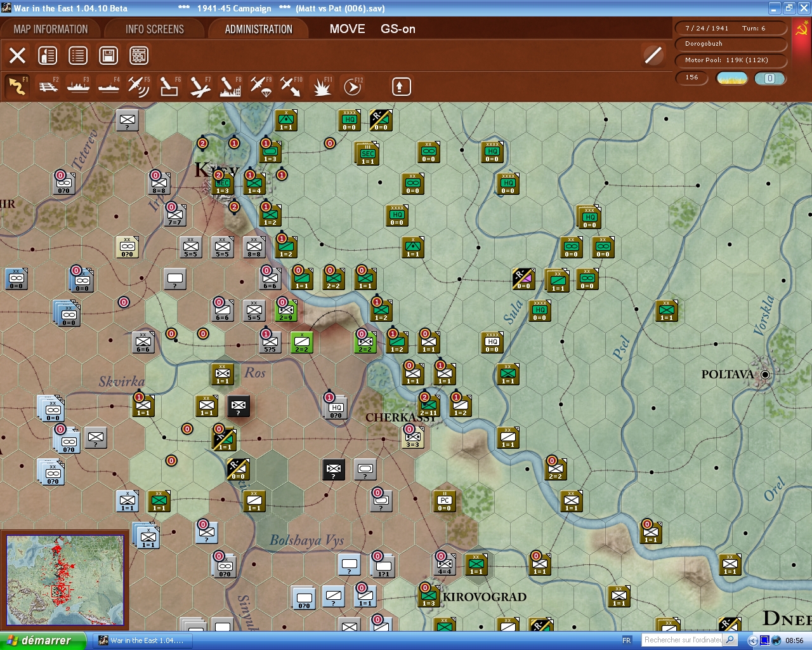Image resolution: width=812 pixels, height=650 pixels.
Task: Open the INFO SCREENS tab
Action: pyautogui.click(x=155, y=29)
